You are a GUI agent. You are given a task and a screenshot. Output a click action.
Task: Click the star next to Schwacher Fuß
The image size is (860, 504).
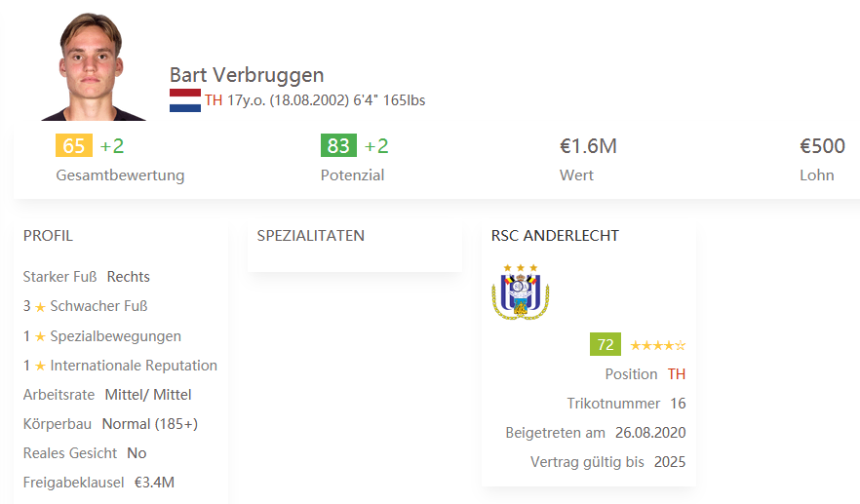click(x=40, y=307)
